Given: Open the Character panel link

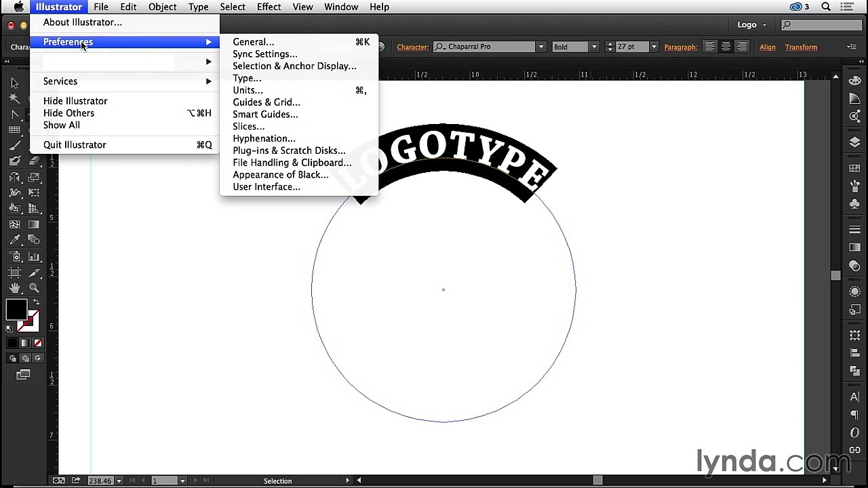Looking at the screenshot, I should [x=413, y=47].
